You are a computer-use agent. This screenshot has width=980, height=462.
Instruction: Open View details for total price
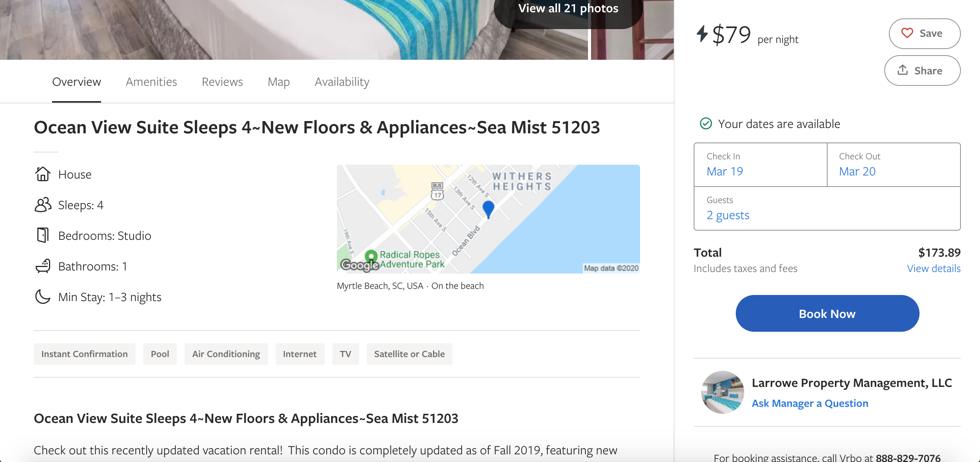(x=934, y=269)
